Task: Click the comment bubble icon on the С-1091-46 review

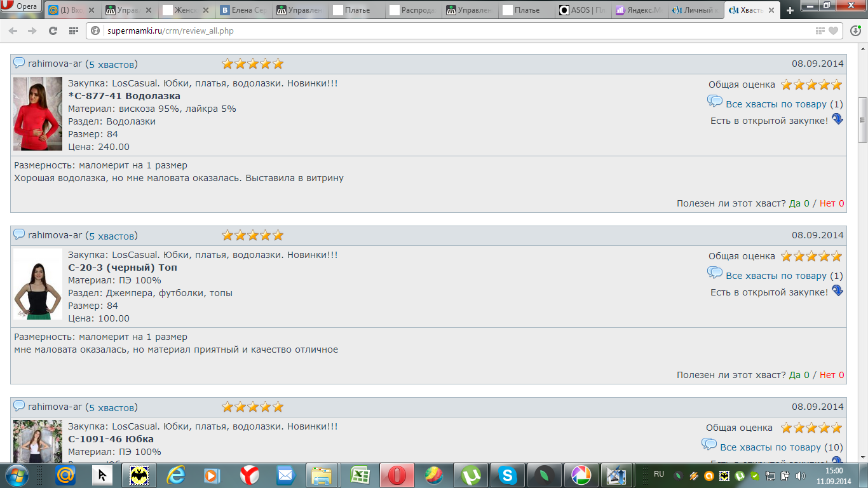Action: [x=19, y=406]
